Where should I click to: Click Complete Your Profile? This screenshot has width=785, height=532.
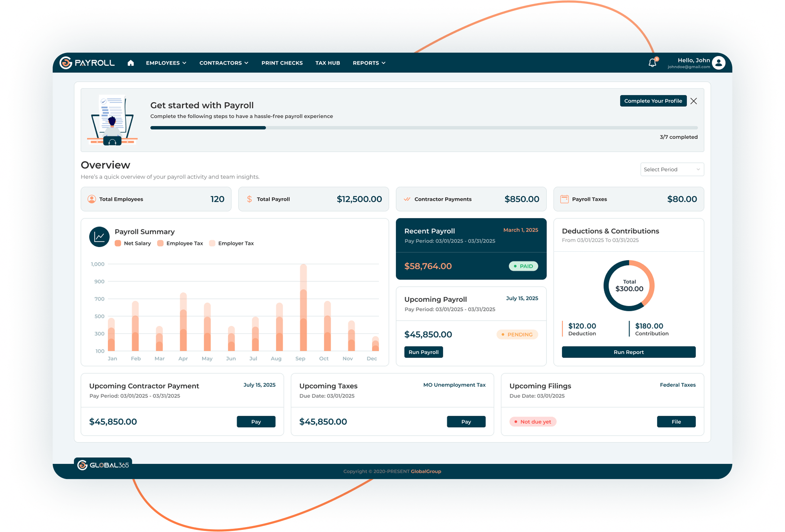(x=653, y=101)
